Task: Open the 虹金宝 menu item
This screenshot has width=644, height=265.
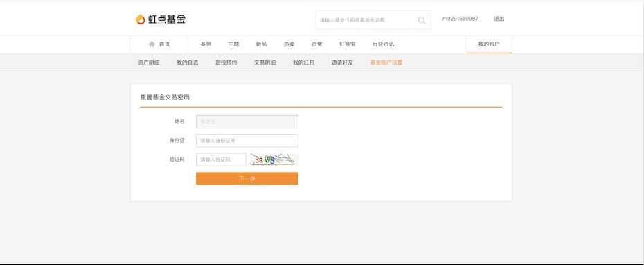Action: coord(348,44)
